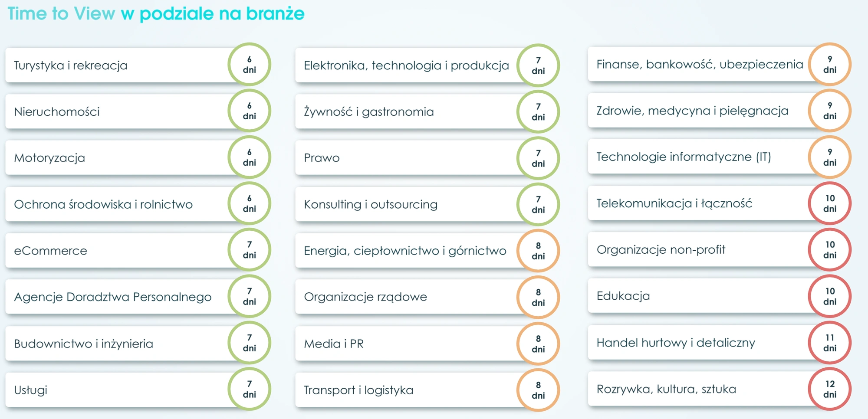Click the 11 dni circle for Handel hurtowy
The width and height of the screenshot is (868, 419).
click(x=829, y=343)
